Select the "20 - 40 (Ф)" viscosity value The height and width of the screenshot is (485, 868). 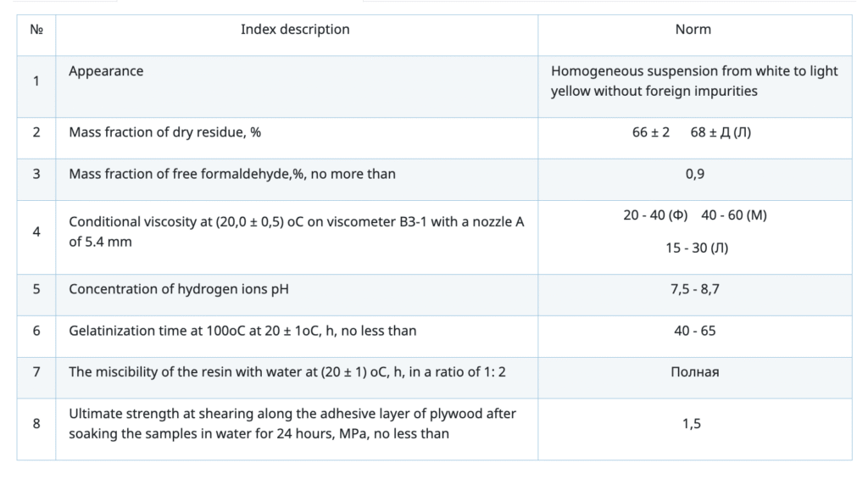(657, 215)
